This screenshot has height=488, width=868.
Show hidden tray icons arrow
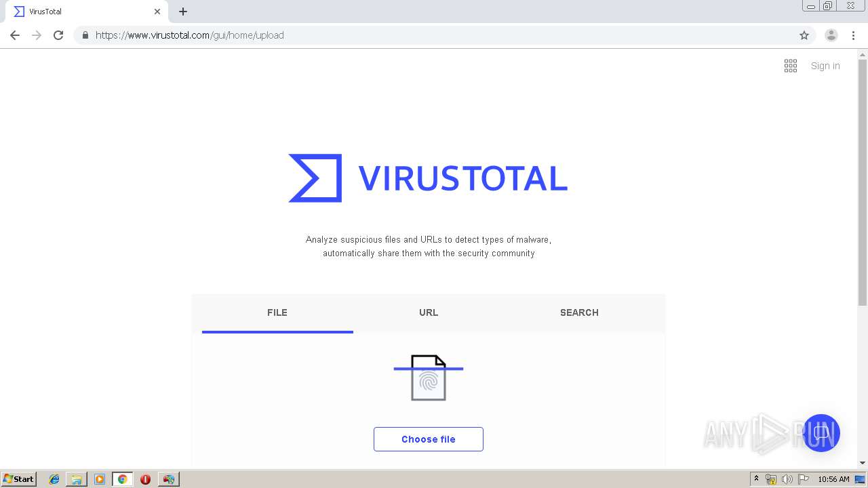(x=757, y=479)
